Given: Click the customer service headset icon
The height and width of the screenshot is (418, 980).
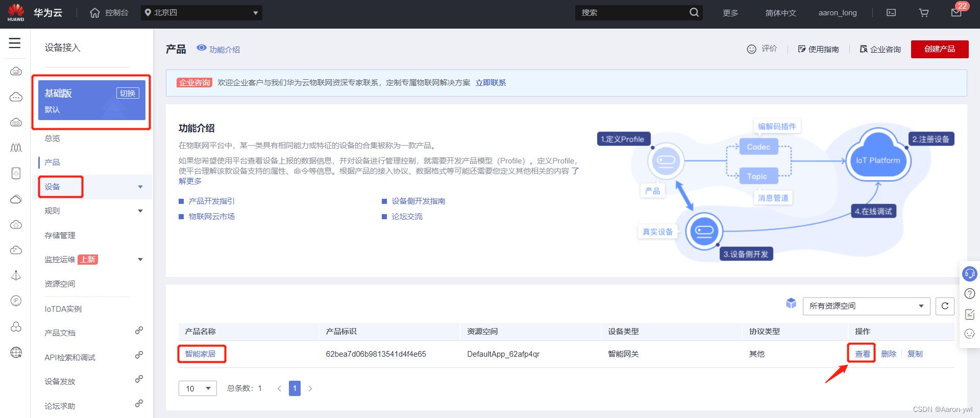Looking at the screenshot, I should tap(969, 274).
